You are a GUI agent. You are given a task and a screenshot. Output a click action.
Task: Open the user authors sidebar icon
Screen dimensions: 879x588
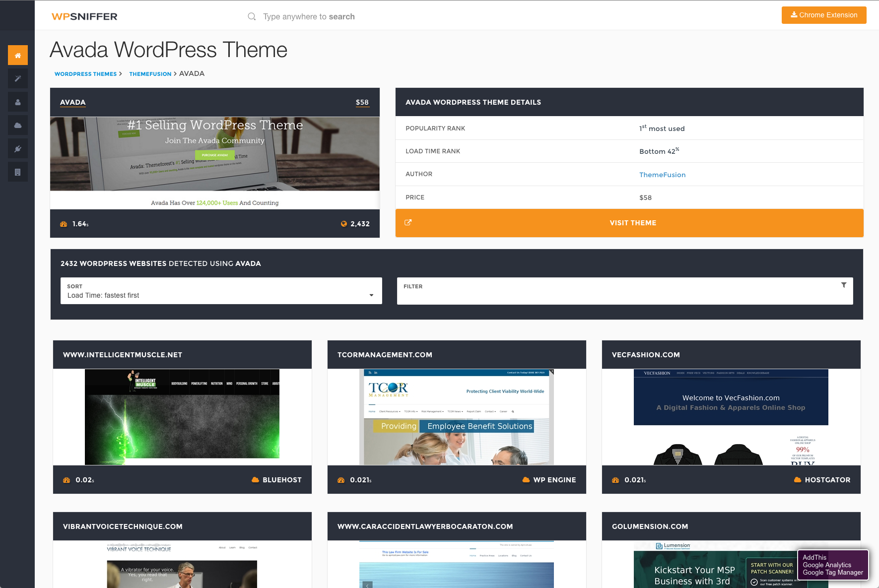click(x=18, y=102)
